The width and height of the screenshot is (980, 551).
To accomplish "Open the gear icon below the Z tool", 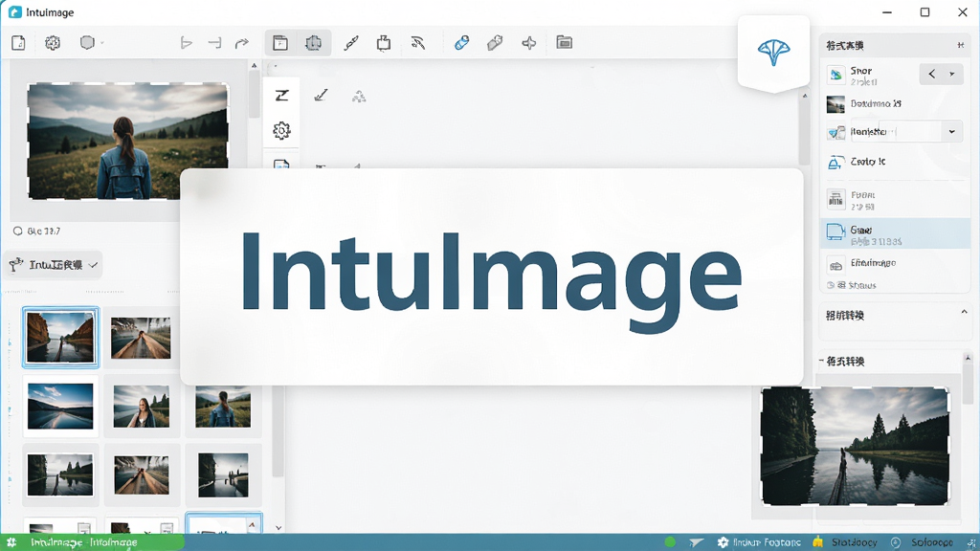I will point(282,130).
